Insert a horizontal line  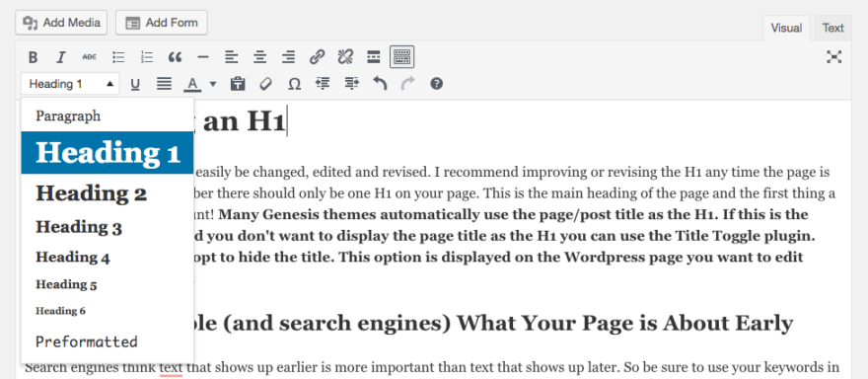coord(203,57)
